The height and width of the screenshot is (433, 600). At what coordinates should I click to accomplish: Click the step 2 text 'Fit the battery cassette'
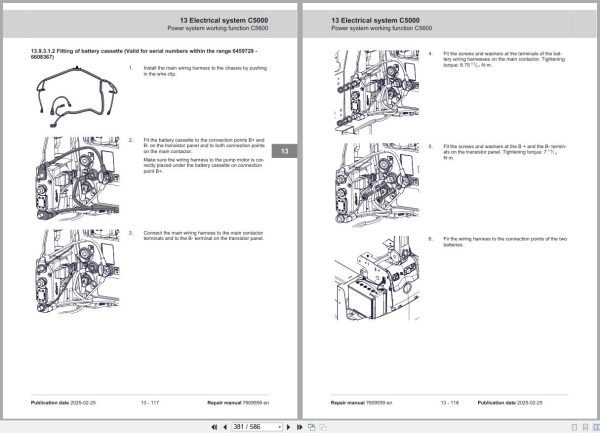[x=204, y=146]
